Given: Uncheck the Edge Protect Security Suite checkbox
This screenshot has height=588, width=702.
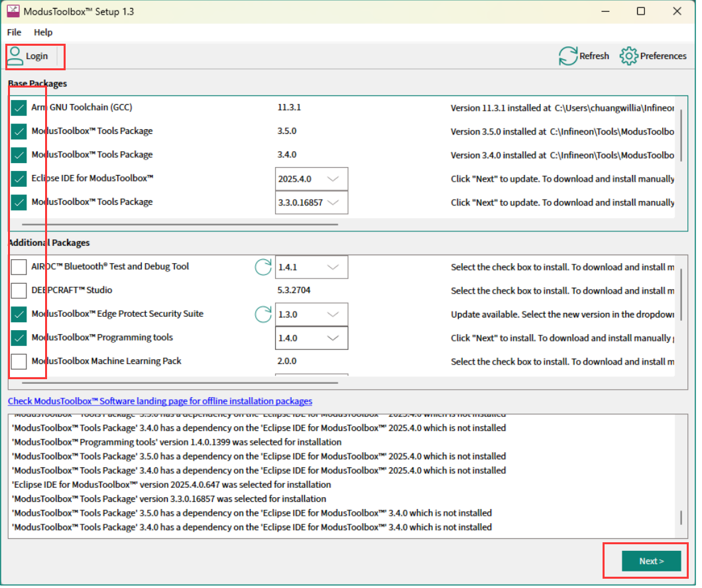Looking at the screenshot, I should coord(19,316).
